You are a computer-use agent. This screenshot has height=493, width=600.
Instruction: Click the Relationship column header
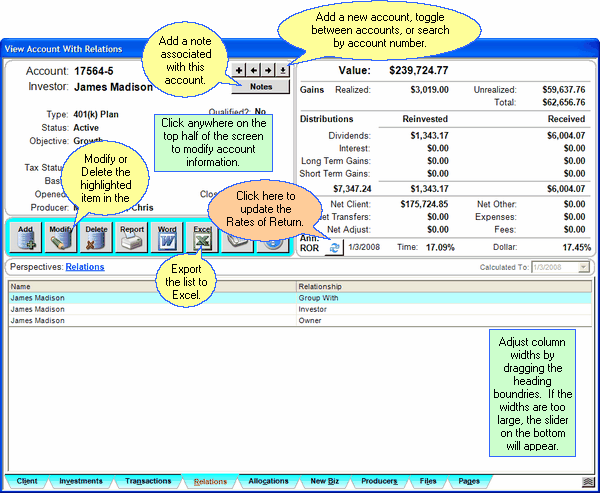[440, 285]
